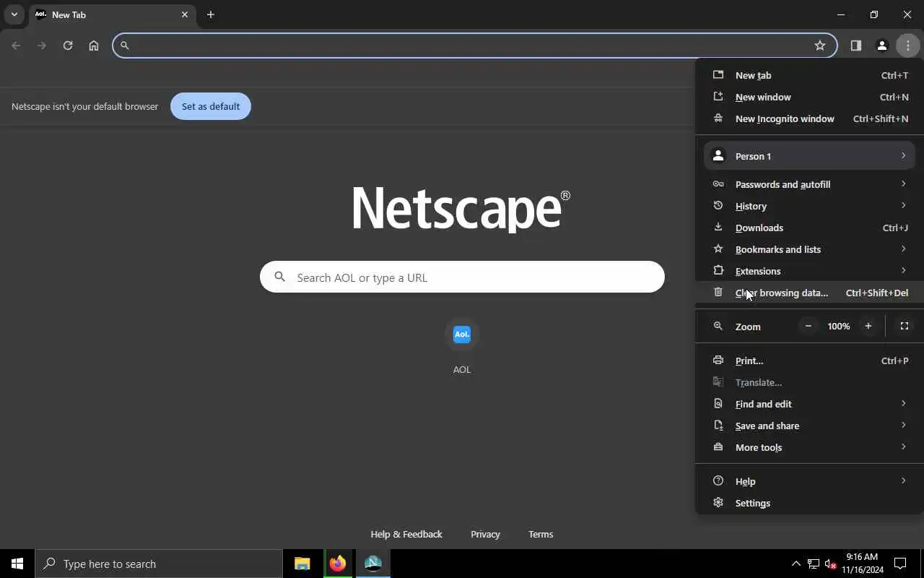Open Downloads from the menu
The width and height of the screenshot is (924, 578).
(810, 228)
